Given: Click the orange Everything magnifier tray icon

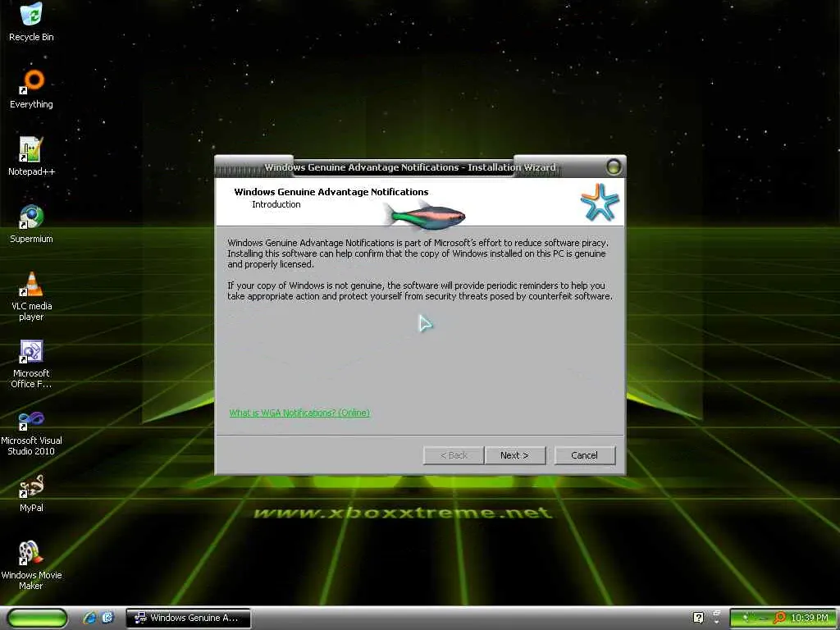Looking at the screenshot, I should (x=779, y=618).
